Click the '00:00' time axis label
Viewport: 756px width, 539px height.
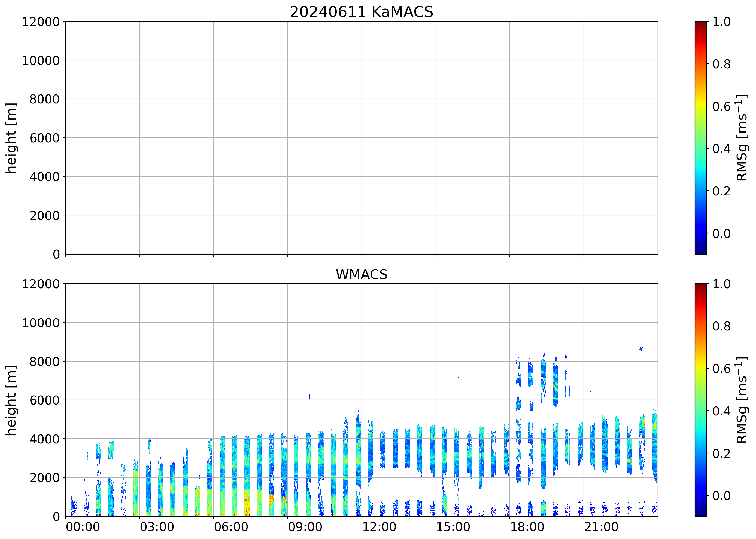pyautogui.click(x=83, y=527)
